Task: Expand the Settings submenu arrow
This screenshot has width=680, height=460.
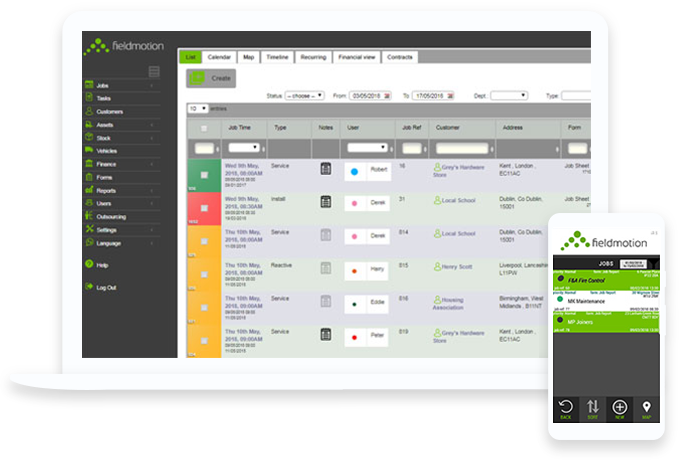Action: tap(151, 230)
